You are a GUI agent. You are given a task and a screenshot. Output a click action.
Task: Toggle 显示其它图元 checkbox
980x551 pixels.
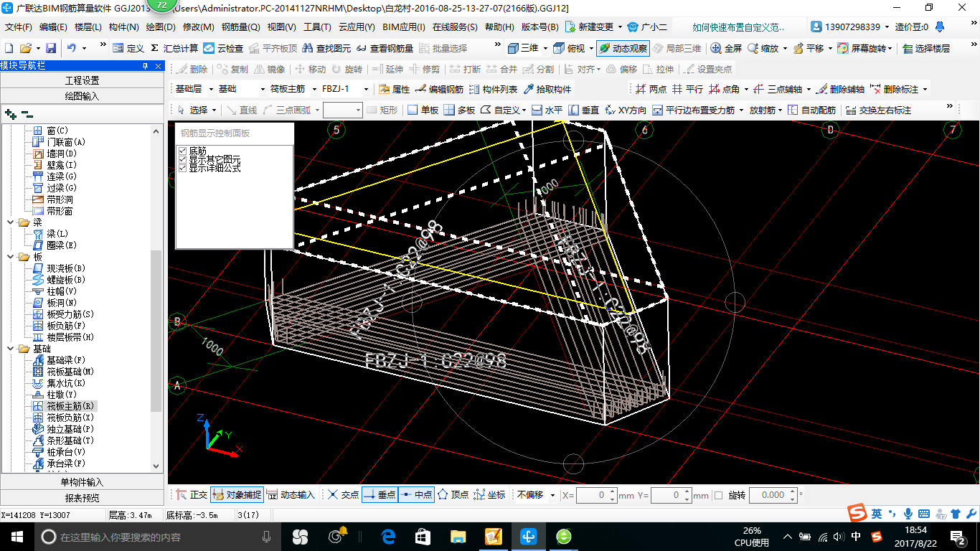182,159
